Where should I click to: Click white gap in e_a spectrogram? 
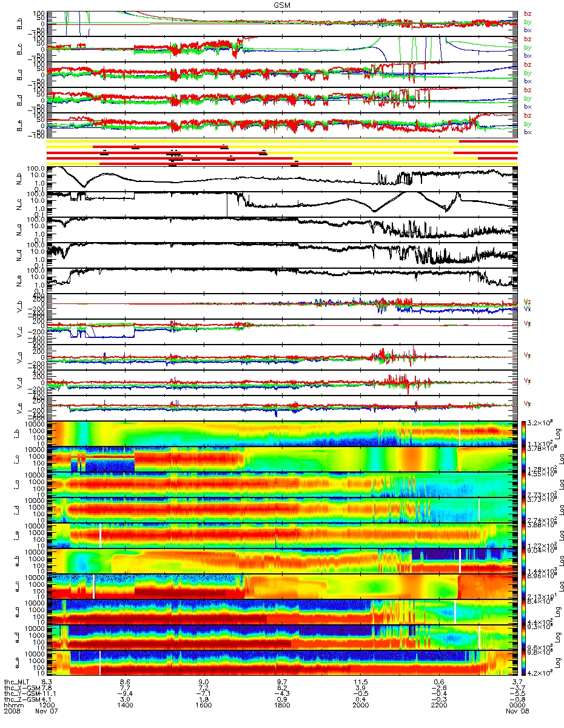pos(455,612)
